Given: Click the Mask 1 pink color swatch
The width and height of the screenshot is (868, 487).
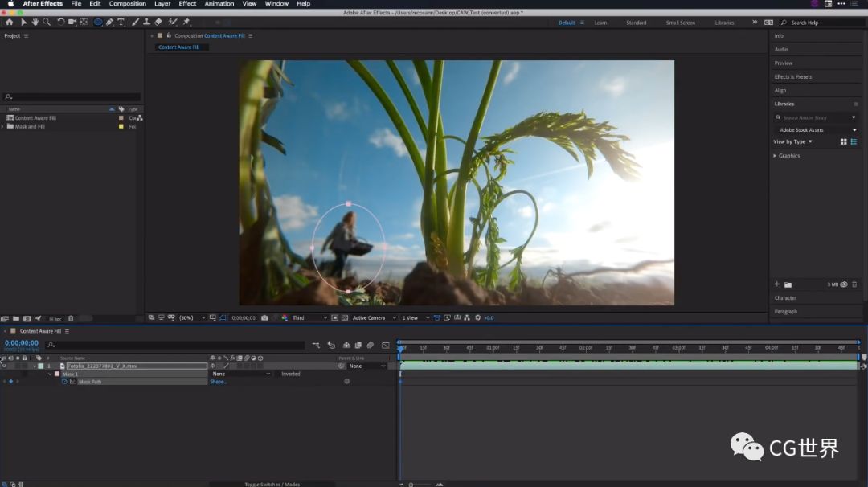Looking at the screenshot, I should [57, 374].
